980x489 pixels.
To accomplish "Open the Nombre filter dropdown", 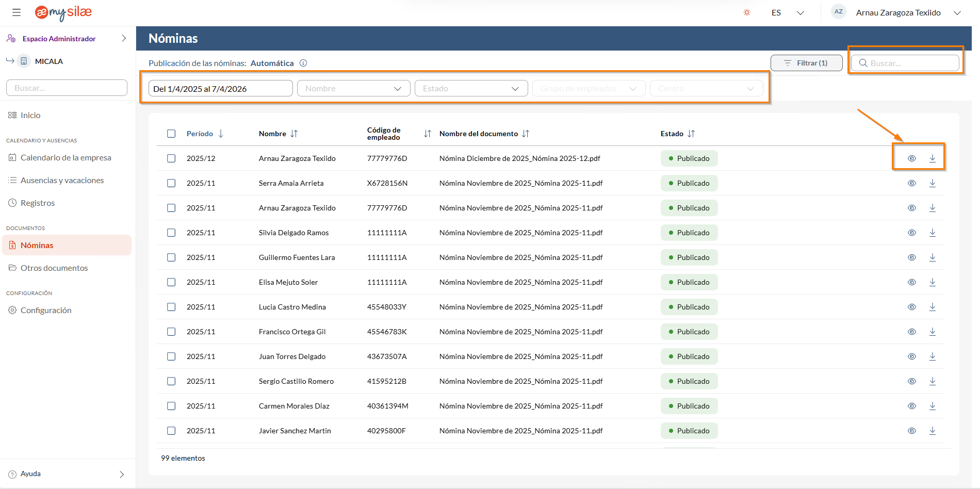I will pyautogui.click(x=353, y=88).
